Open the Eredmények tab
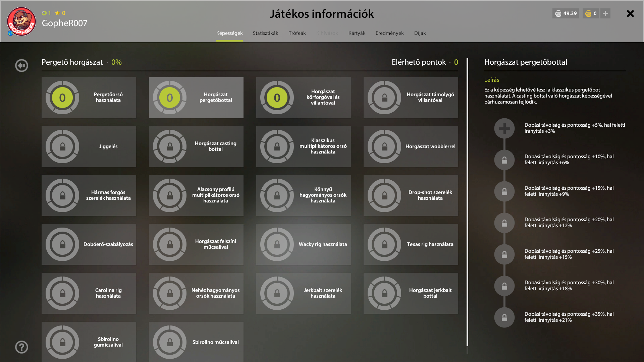The height and width of the screenshot is (362, 644). pyautogui.click(x=389, y=33)
